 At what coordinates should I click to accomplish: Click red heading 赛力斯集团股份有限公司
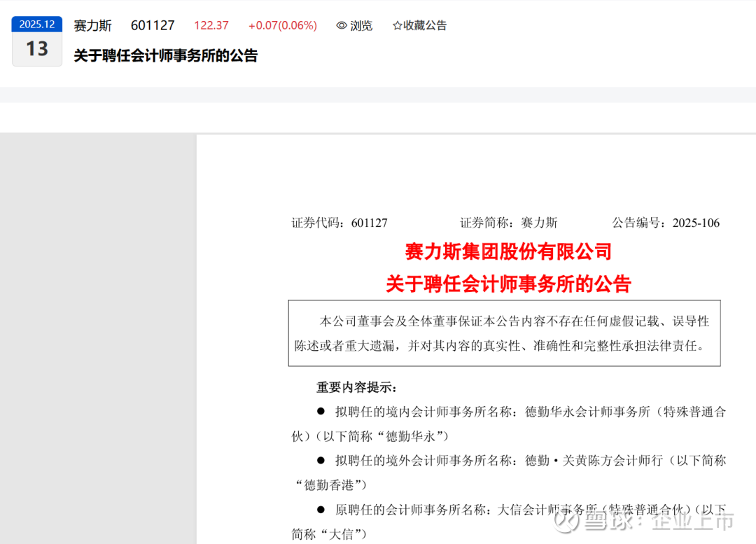point(509,251)
